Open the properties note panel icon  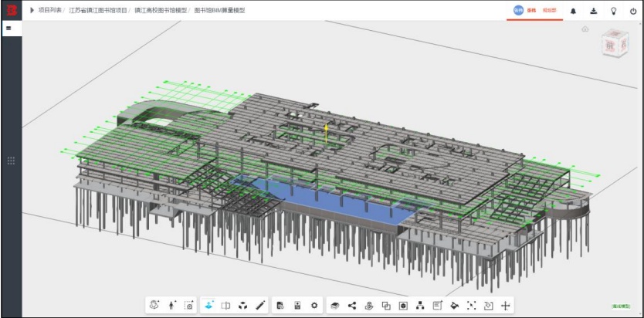(437, 306)
